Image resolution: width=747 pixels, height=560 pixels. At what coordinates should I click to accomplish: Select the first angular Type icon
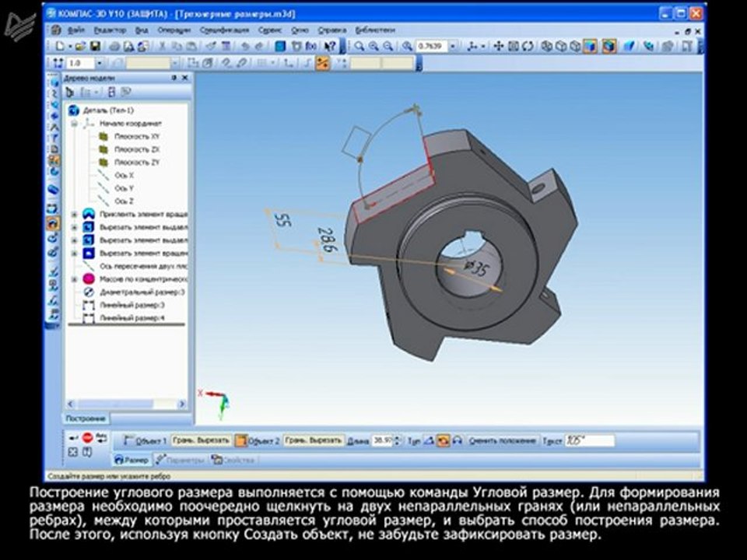click(x=429, y=441)
